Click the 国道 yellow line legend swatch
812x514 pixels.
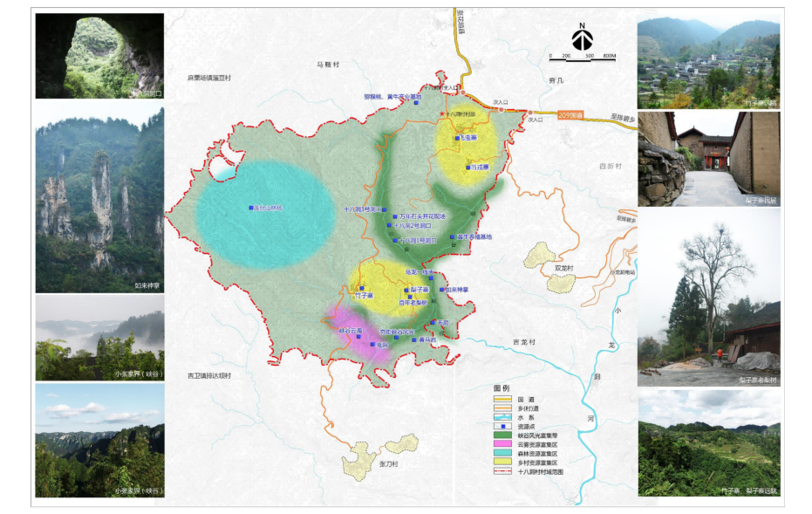[x=502, y=399]
